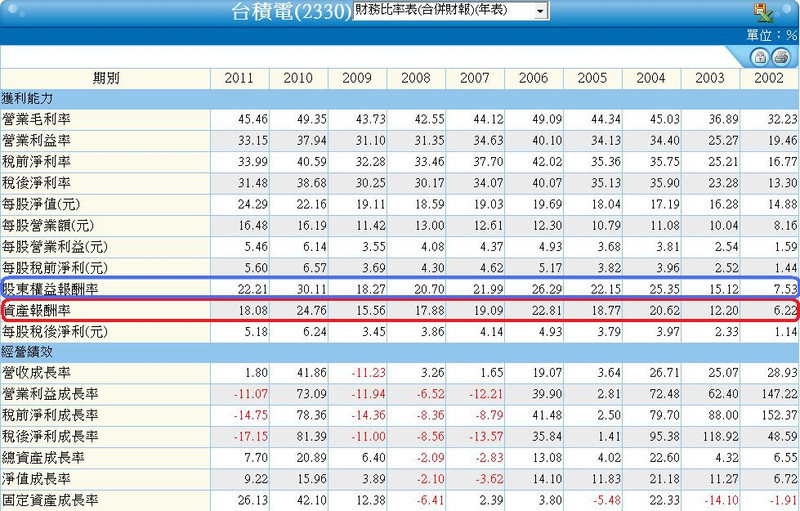
Task: Click the lock icon beside printer
Action: pyautogui.click(x=760, y=57)
